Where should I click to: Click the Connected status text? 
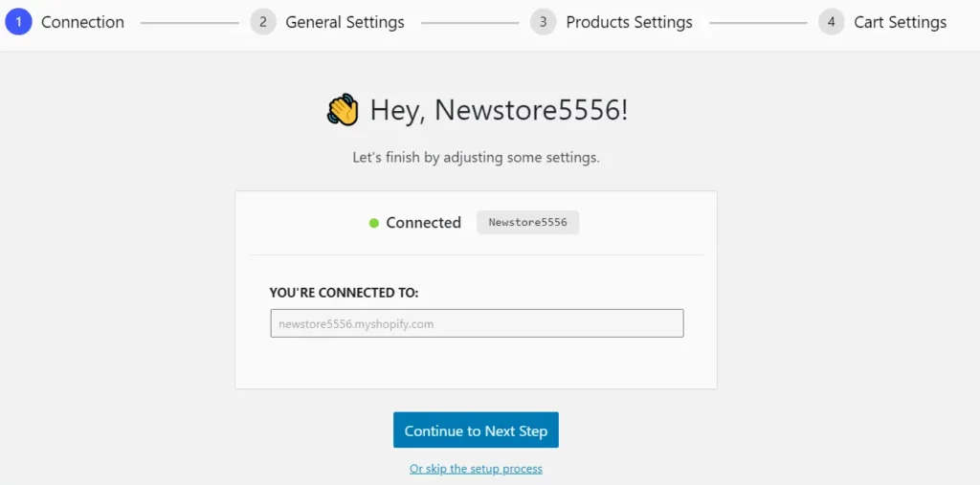click(423, 223)
